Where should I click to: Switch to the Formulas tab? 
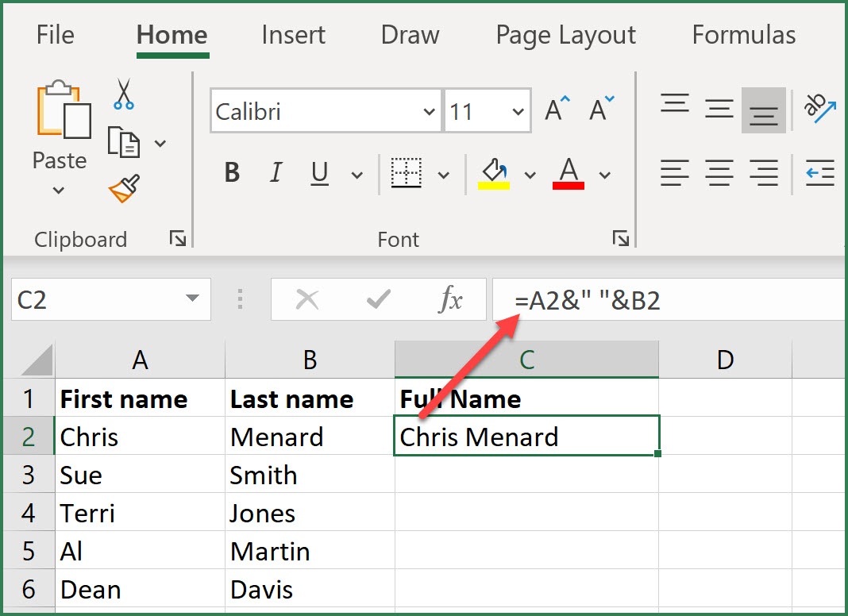(x=744, y=35)
